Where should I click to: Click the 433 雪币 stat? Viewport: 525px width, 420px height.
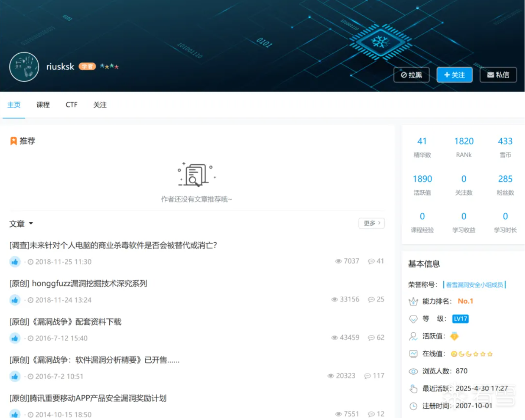click(x=506, y=147)
